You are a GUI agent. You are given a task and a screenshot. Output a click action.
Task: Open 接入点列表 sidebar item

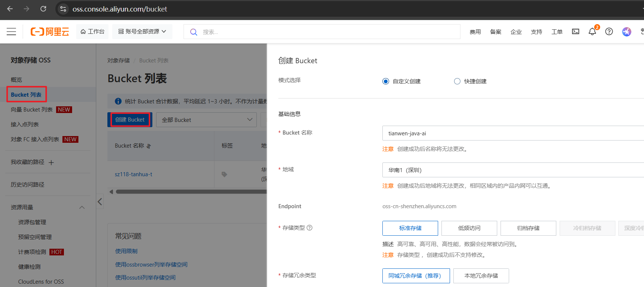(25, 124)
